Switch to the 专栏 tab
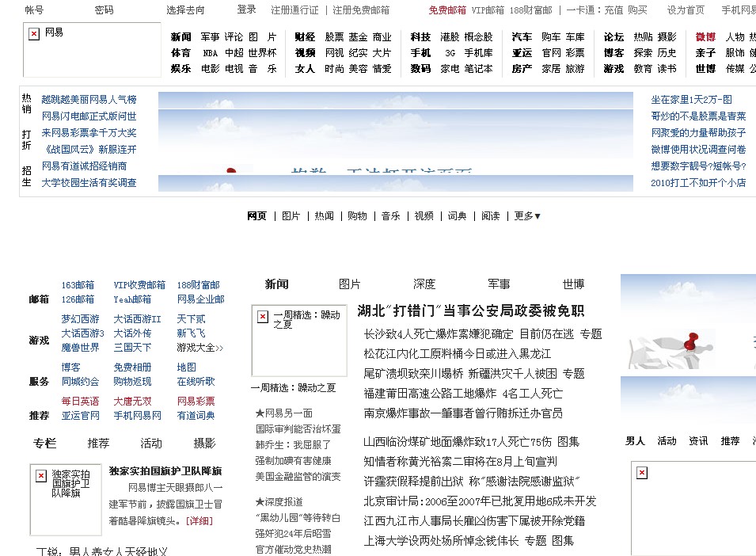Image resolution: width=756 pixels, height=556 pixels. pyautogui.click(x=45, y=444)
